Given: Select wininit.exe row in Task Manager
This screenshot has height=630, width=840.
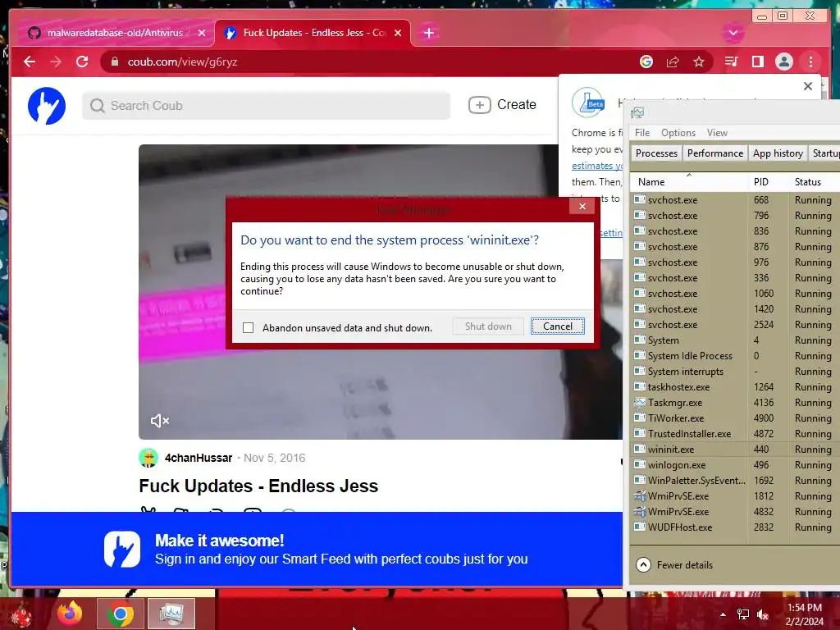Looking at the screenshot, I should 735,449.
